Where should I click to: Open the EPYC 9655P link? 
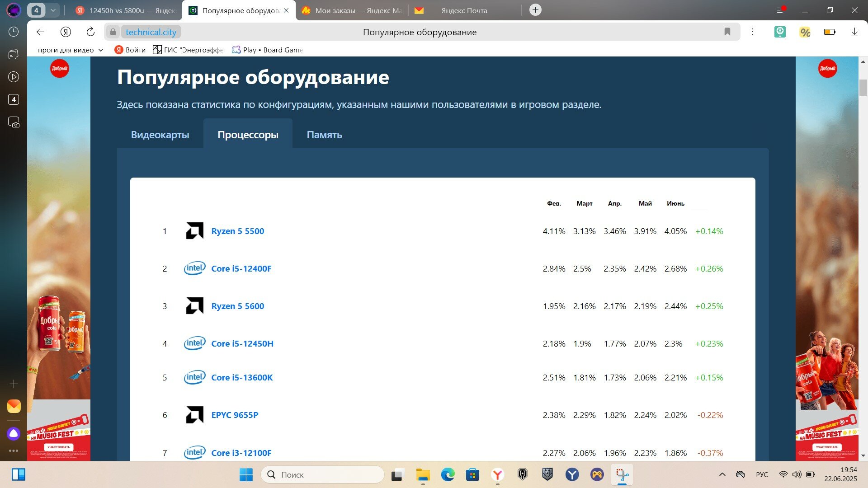coord(235,415)
